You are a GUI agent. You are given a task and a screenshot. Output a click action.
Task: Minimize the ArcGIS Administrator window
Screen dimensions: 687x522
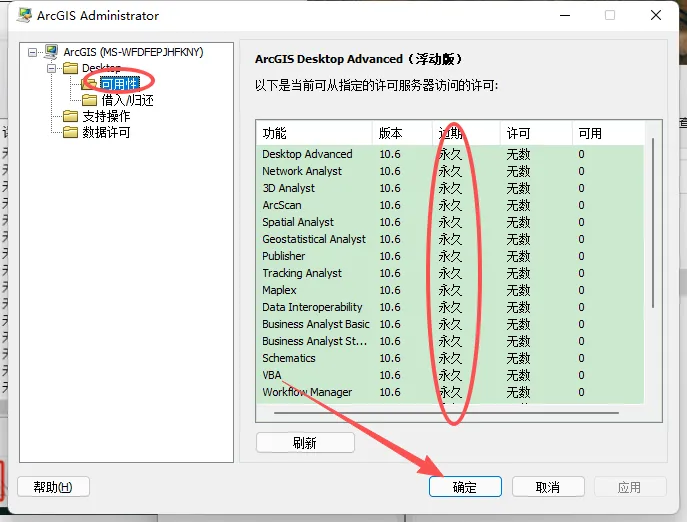click(x=565, y=15)
